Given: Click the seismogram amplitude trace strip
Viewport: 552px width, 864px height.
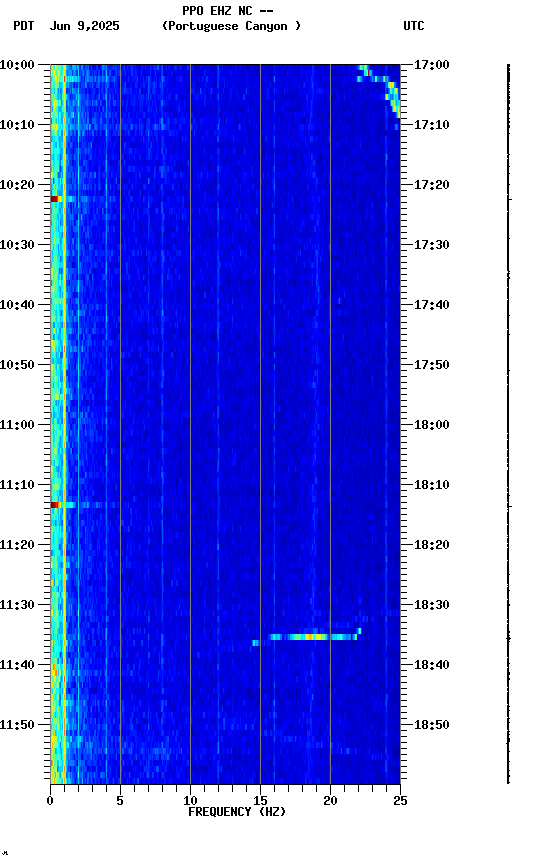Looking at the screenshot, I should (508, 424).
